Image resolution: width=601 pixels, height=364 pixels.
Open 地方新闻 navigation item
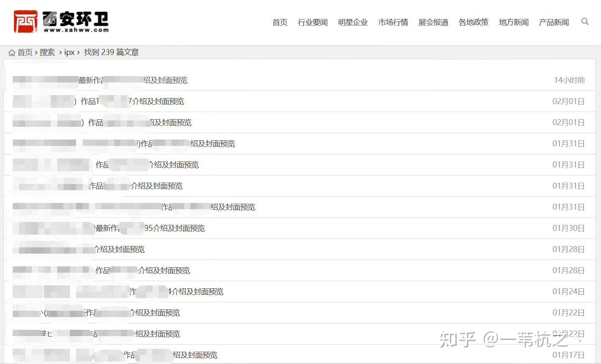point(514,22)
